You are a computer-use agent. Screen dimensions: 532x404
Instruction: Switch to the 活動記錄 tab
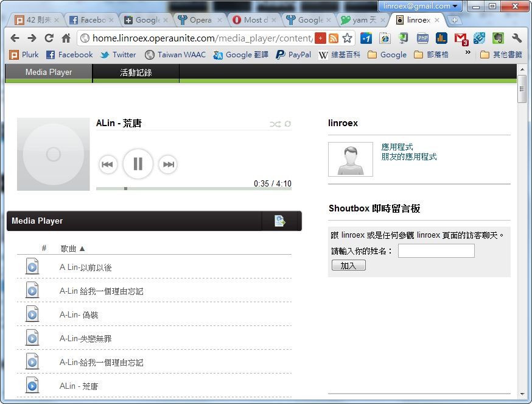pyautogui.click(x=136, y=73)
